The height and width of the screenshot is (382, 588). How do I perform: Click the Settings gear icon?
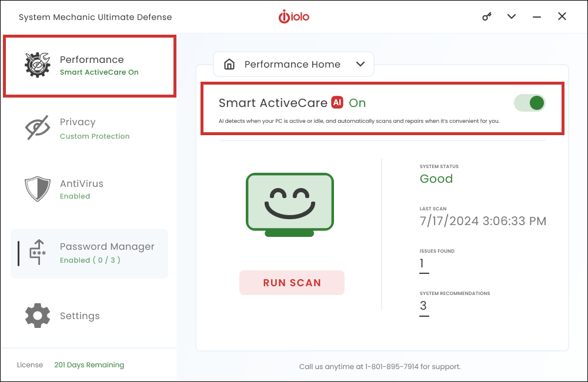click(x=38, y=316)
